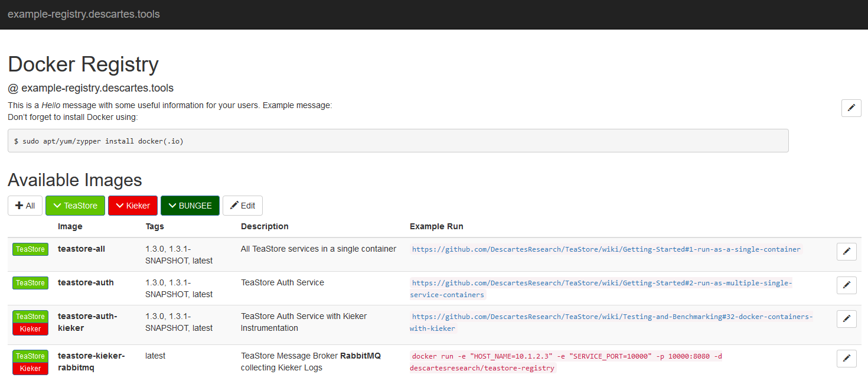
Task: Click the pencil icon on teastore-kieker-rabbitmq row
Action: (846, 358)
